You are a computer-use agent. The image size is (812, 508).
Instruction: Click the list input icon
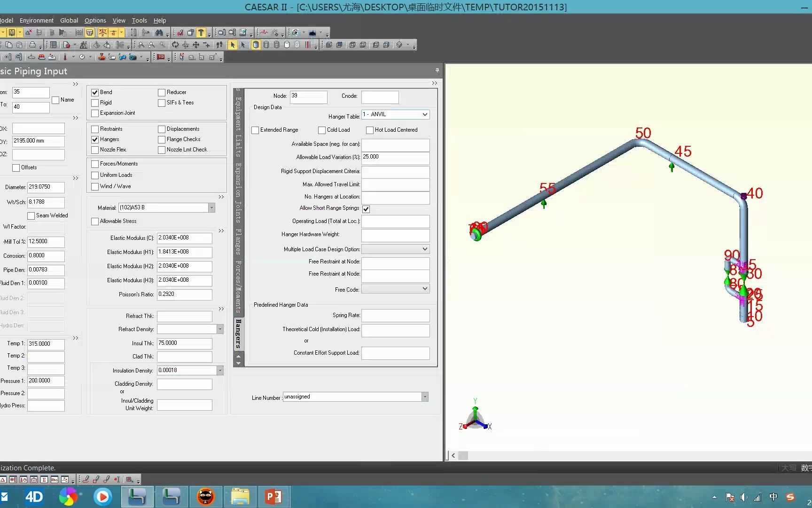(54, 45)
